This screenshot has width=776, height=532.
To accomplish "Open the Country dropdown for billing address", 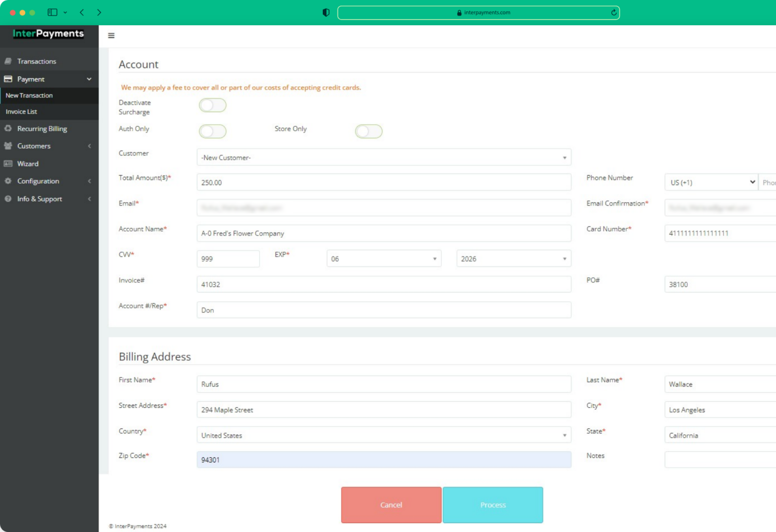I will pos(383,435).
